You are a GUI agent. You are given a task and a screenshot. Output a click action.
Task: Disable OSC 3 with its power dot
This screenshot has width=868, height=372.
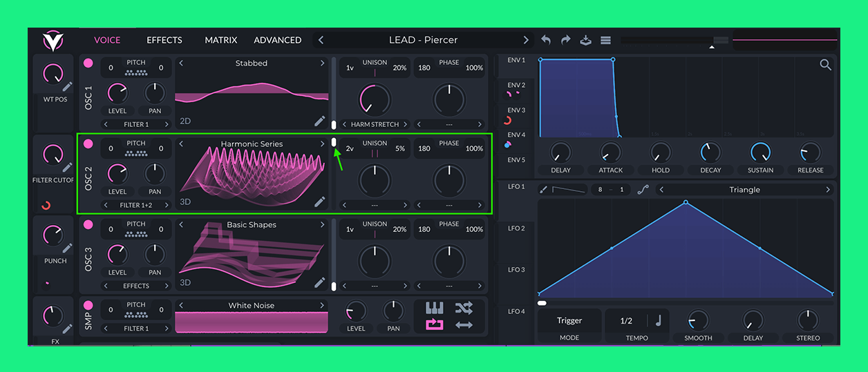(88, 224)
